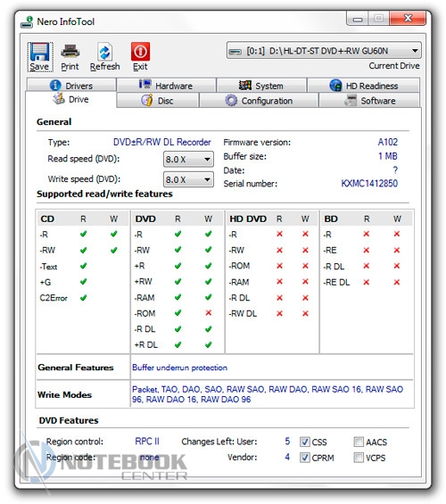Click the Save button label
Image resolution: width=446 pixels, height=504 pixels.
point(39,67)
